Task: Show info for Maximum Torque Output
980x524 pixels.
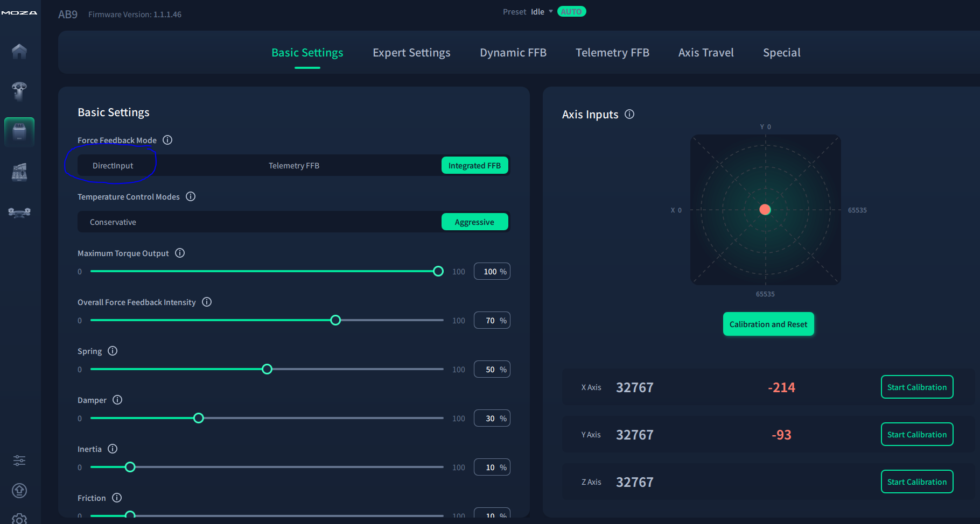Action: (180, 253)
